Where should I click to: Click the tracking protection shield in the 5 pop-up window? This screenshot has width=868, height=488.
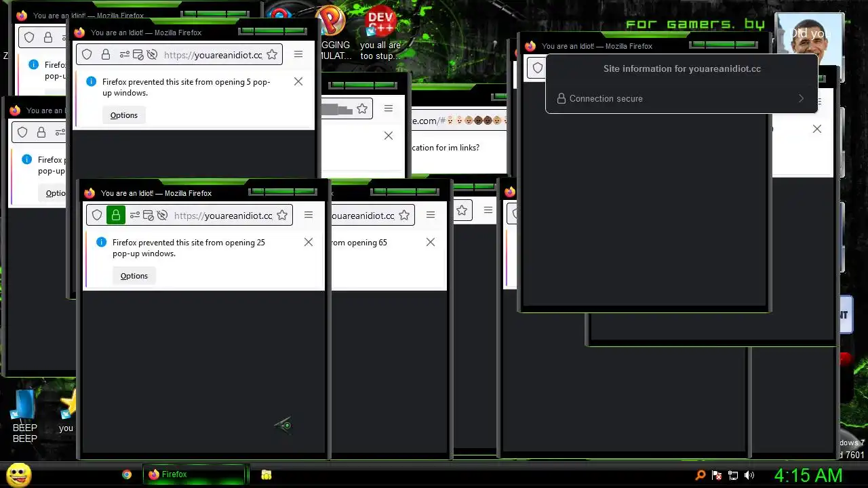(x=87, y=55)
